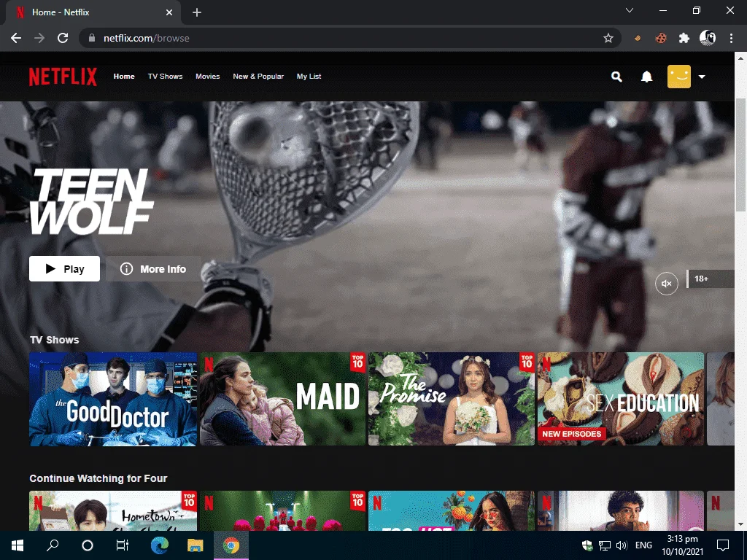The width and height of the screenshot is (747, 560).
Task: Go forward in the browser
Action: (x=39, y=38)
